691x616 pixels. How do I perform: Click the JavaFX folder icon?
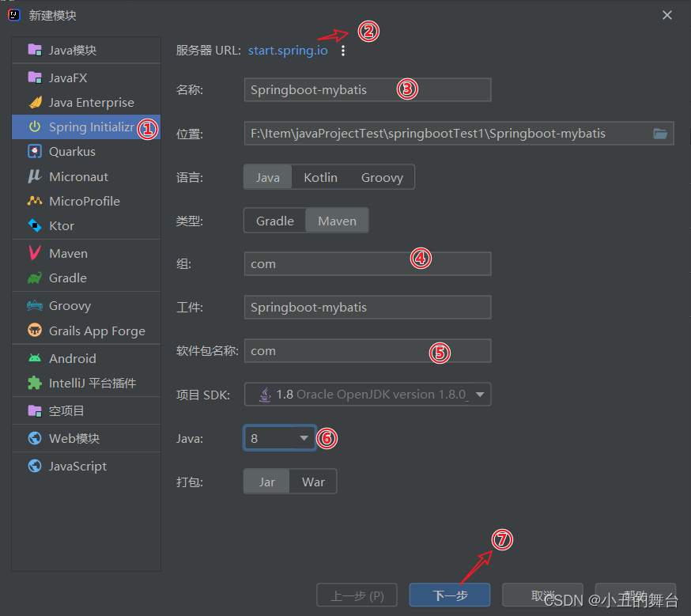[35, 77]
